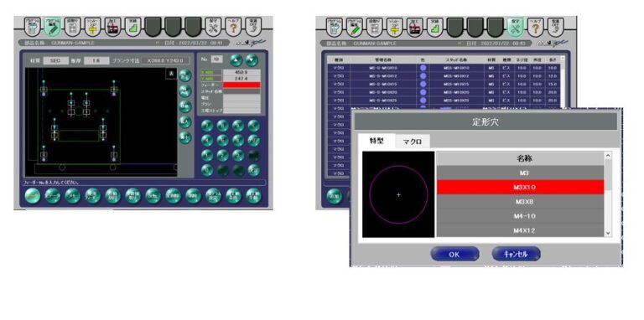Click the キャンセル button in the dialog
Viewport: 644px width, 320px height.
516,254
